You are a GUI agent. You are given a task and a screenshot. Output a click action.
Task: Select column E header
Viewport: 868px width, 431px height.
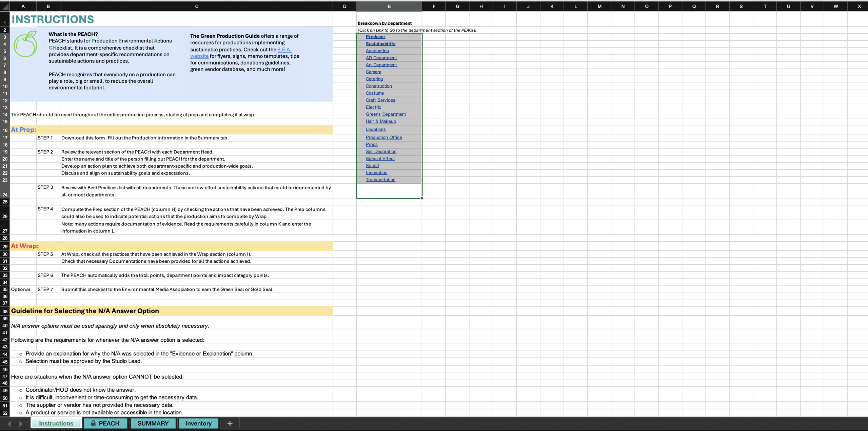coord(389,6)
